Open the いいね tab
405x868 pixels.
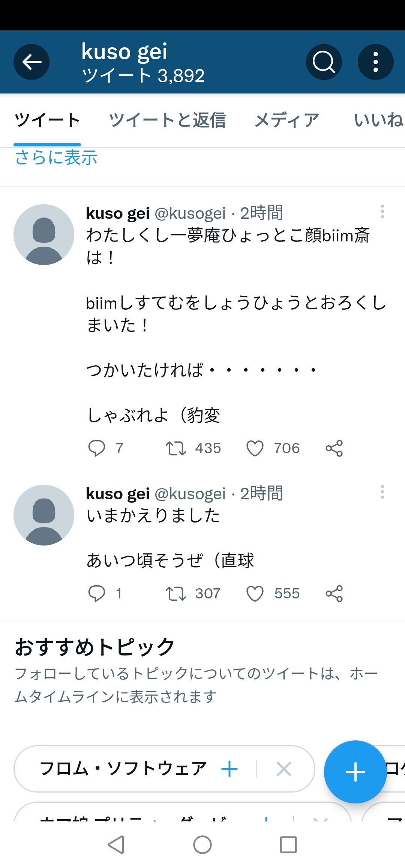(378, 120)
